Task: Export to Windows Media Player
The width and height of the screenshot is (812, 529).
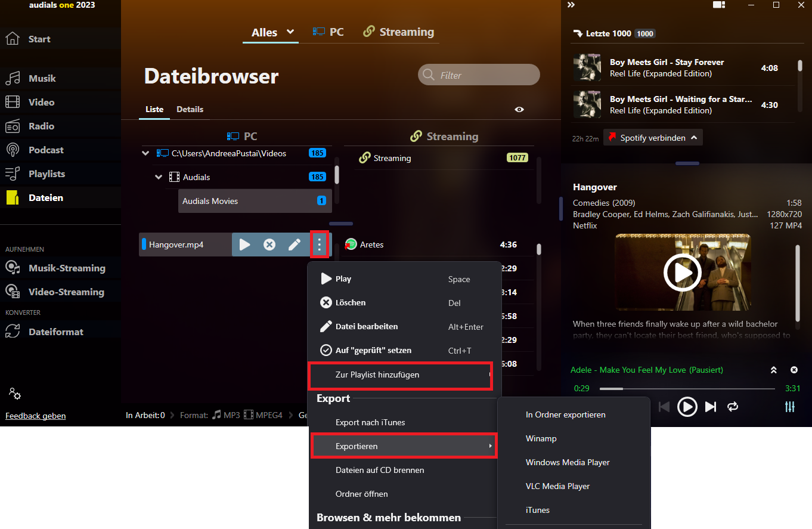Action: 574,462
